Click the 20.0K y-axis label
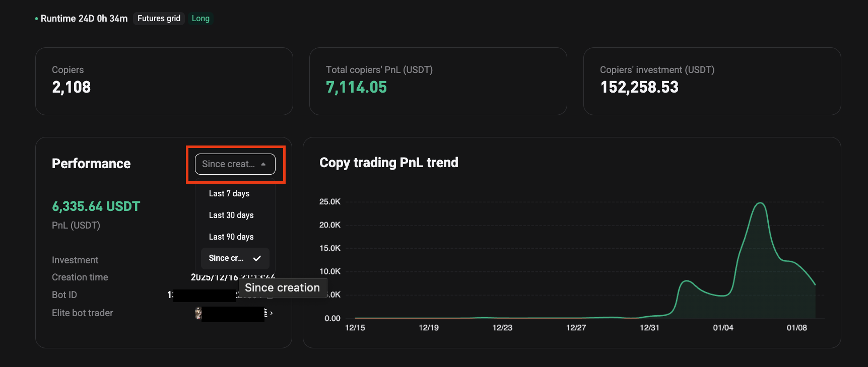868x367 pixels. point(330,225)
